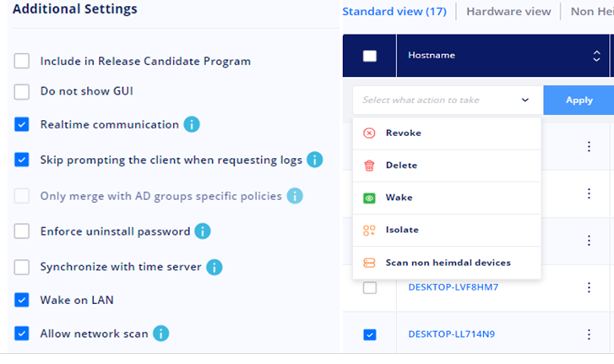Uncheck the Wake on LAN checkbox
The width and height of the screenshot is (614, 364).
22,300
